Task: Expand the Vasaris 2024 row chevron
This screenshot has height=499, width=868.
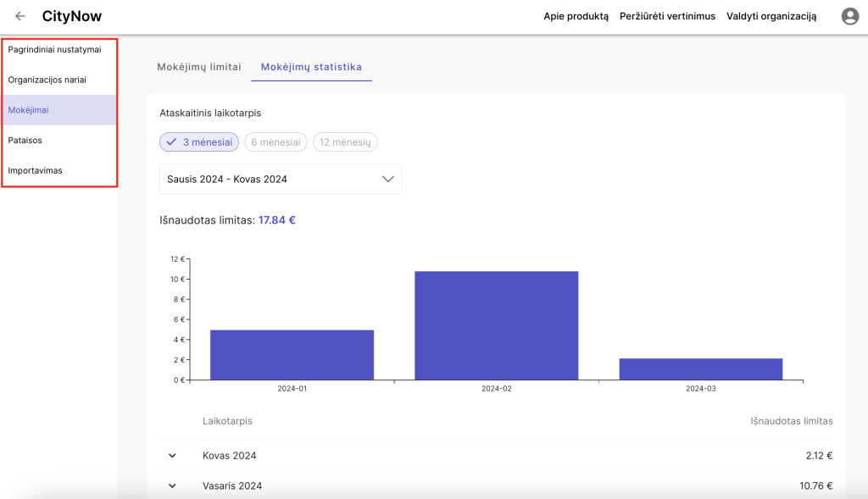Action: [173, 486]
